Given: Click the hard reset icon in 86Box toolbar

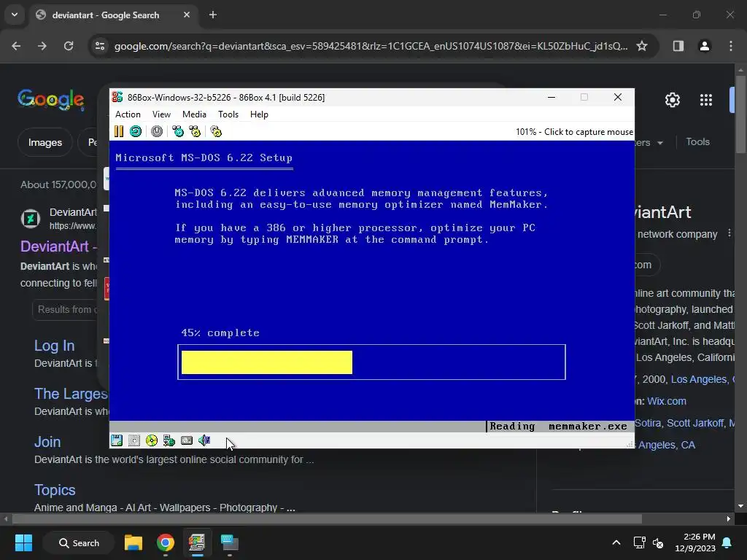Looking at the screenshot, I should coord(136,131).
